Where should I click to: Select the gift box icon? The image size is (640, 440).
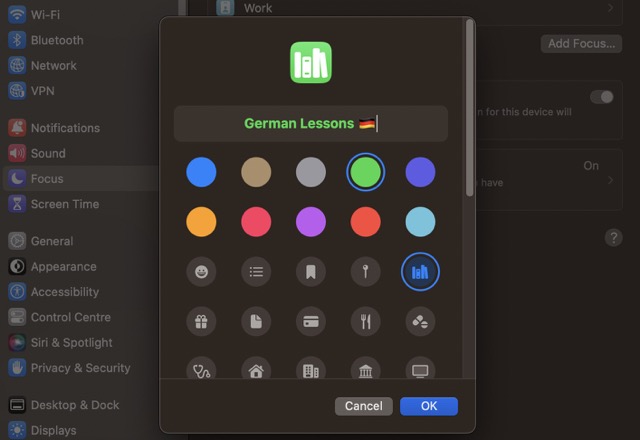point(201,321)
